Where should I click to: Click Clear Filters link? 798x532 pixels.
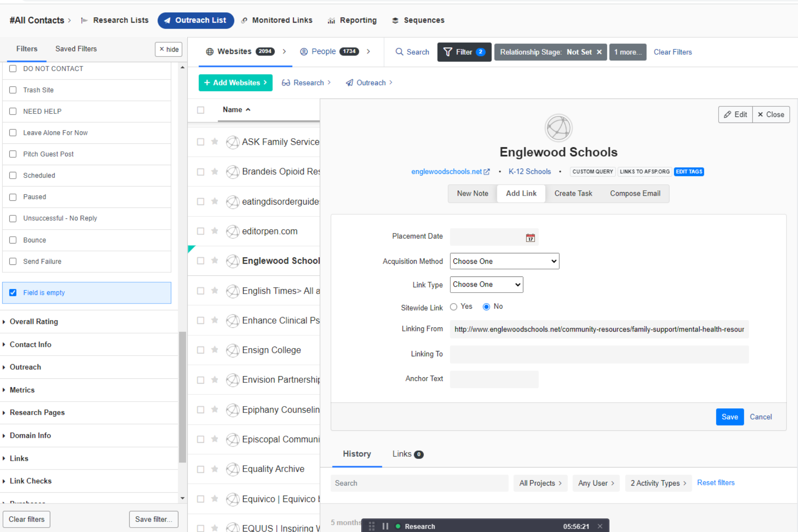click(x=672, y=52)
